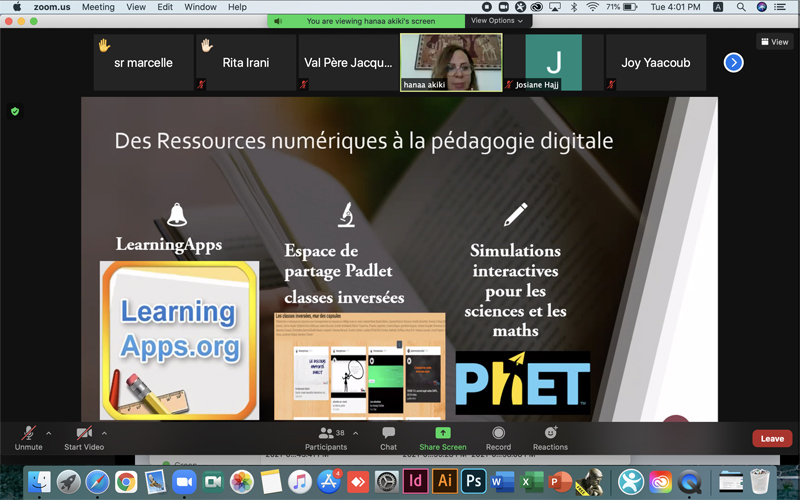Open Music app from the Dock

pyautogui.click(x=300, y=481)
